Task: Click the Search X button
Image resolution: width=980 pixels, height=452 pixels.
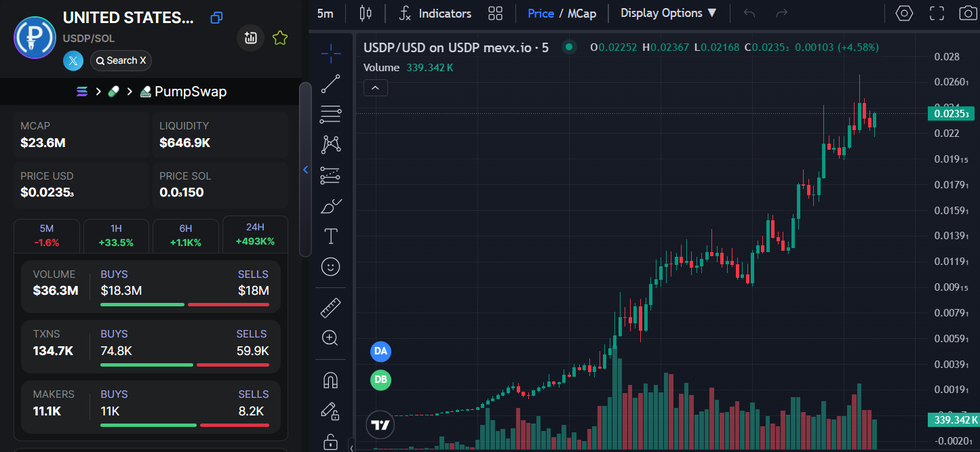Action: click(x=121, y=60)
